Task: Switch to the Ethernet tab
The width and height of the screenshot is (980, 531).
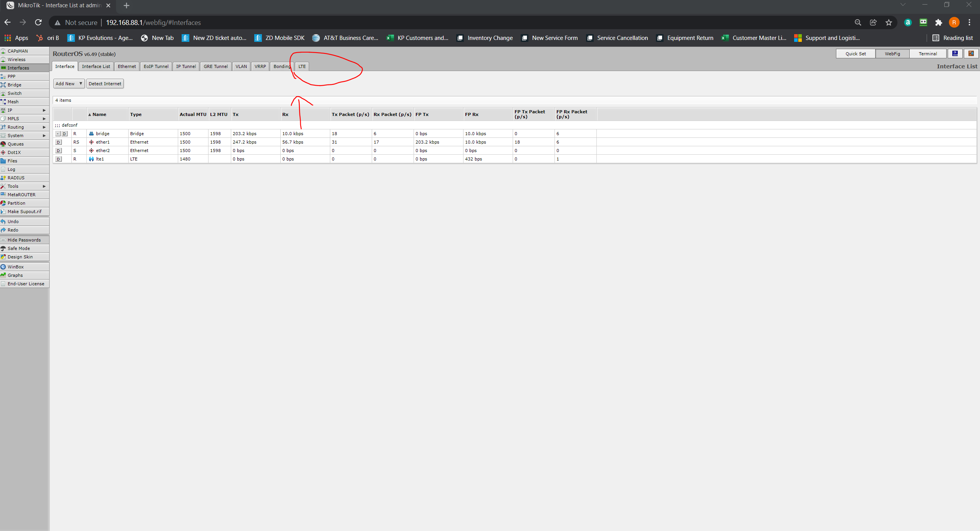Action: pos(127,66)
